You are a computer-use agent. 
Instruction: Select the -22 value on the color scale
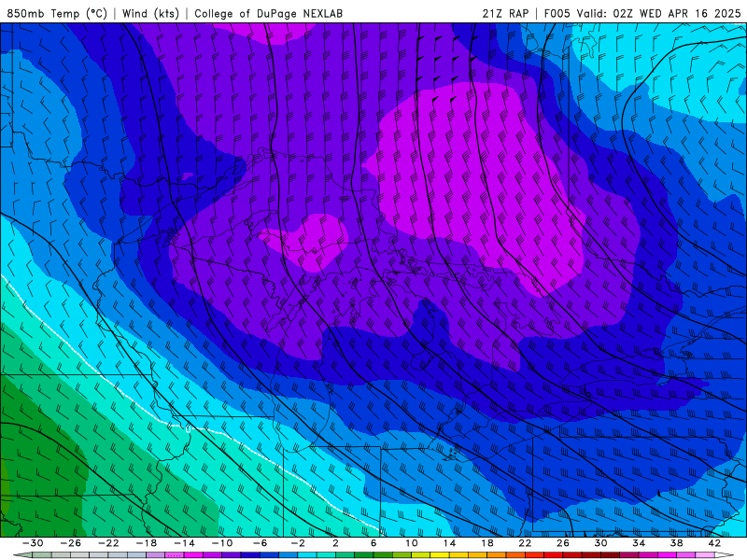[108, 543]
